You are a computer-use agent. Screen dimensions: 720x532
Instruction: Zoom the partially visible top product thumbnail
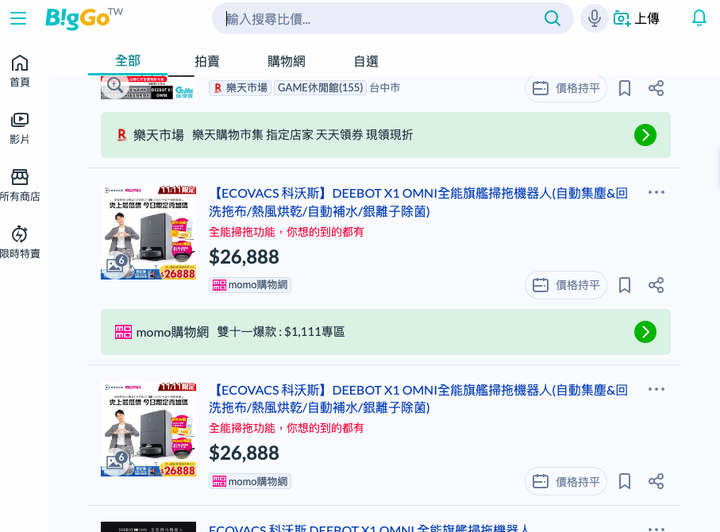click(115, 85)
